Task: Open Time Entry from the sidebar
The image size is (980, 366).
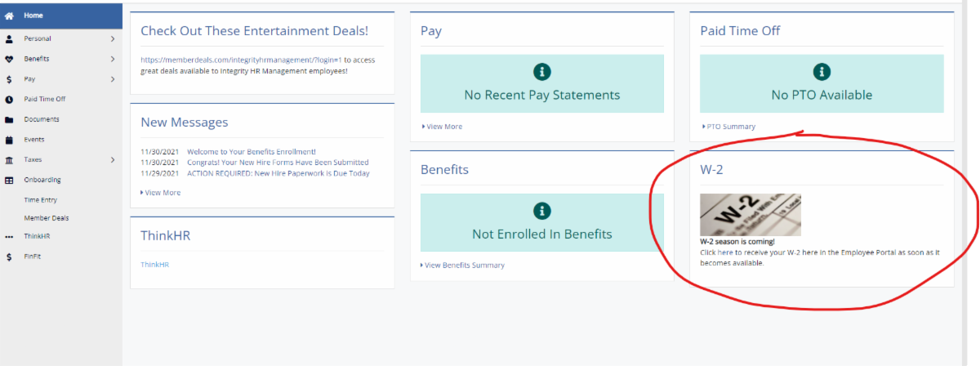Action: [40, 199]
